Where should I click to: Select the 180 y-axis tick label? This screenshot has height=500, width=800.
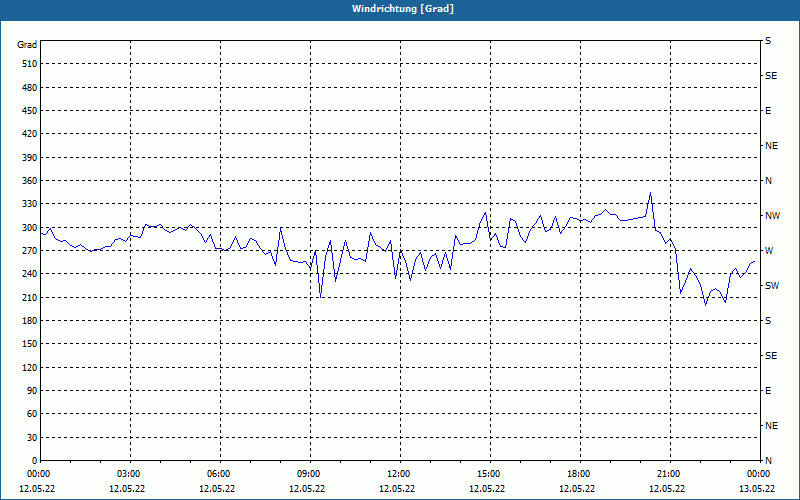pos(30,321)
